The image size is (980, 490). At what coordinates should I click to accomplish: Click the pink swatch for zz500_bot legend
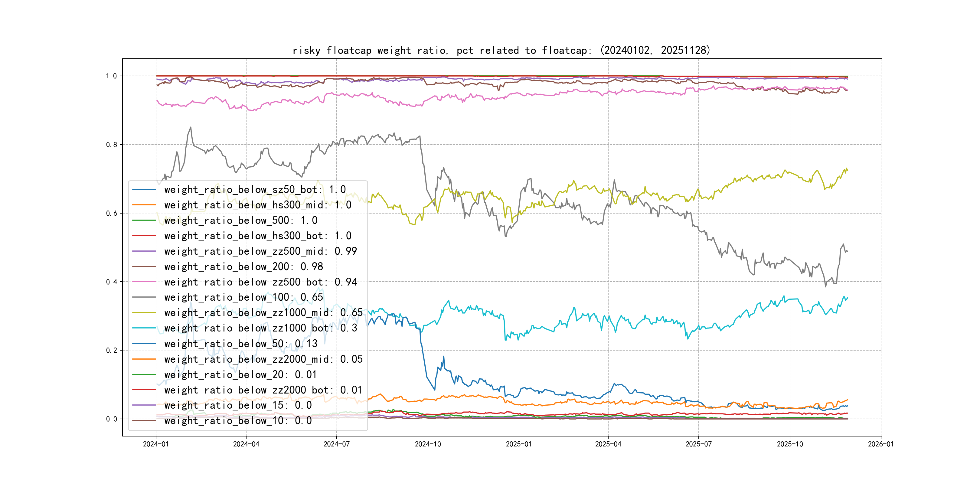tap(144, 282)
